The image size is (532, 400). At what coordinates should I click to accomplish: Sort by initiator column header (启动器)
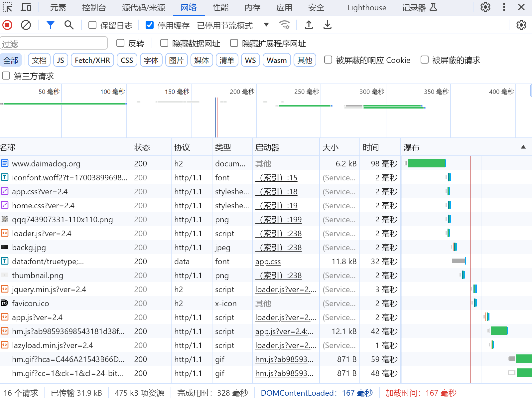click(x=286, y=147)
